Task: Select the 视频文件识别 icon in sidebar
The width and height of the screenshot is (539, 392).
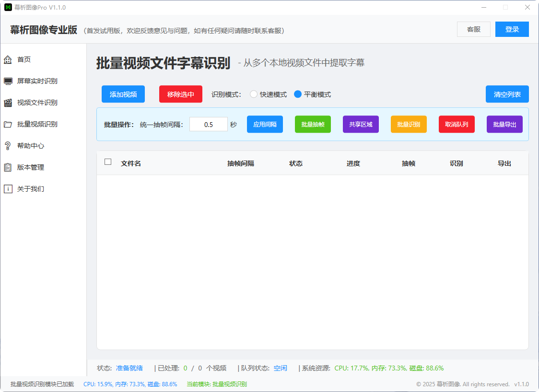Action: 8,102
